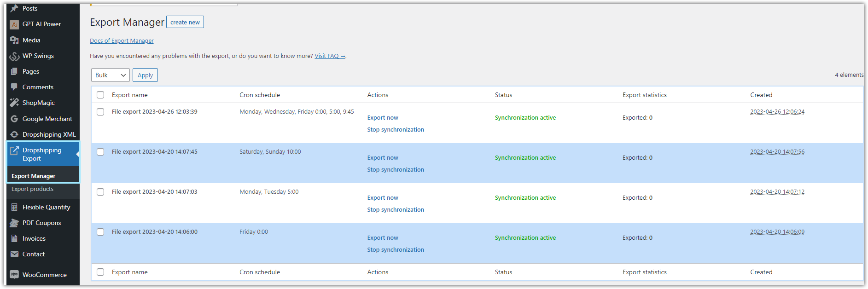868x289 pixels.
Task: Click Export statistics column header at top
Action: click(645, 95)
